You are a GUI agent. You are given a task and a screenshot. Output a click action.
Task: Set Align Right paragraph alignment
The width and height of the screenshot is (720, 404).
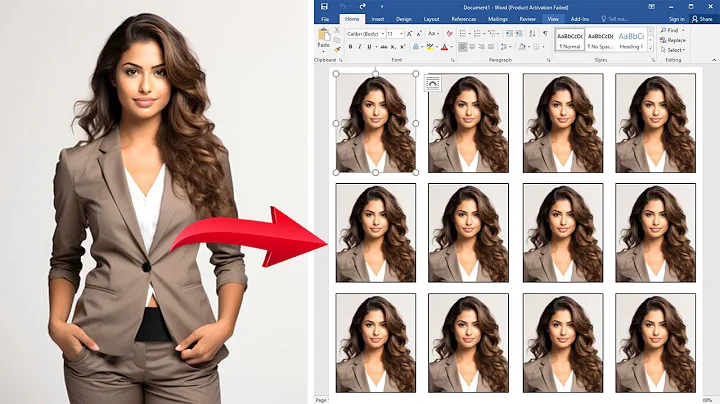pyautogui.click(x=481, y=47)
